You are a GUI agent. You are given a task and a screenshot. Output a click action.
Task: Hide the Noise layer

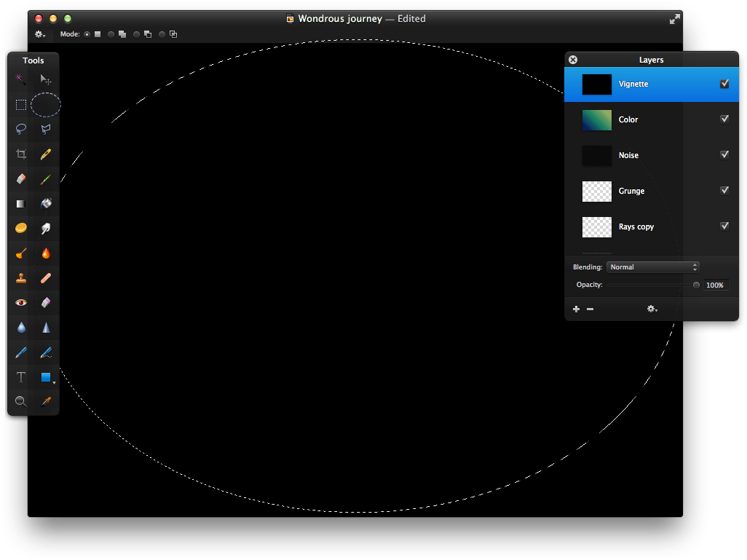tap(724, 154)
